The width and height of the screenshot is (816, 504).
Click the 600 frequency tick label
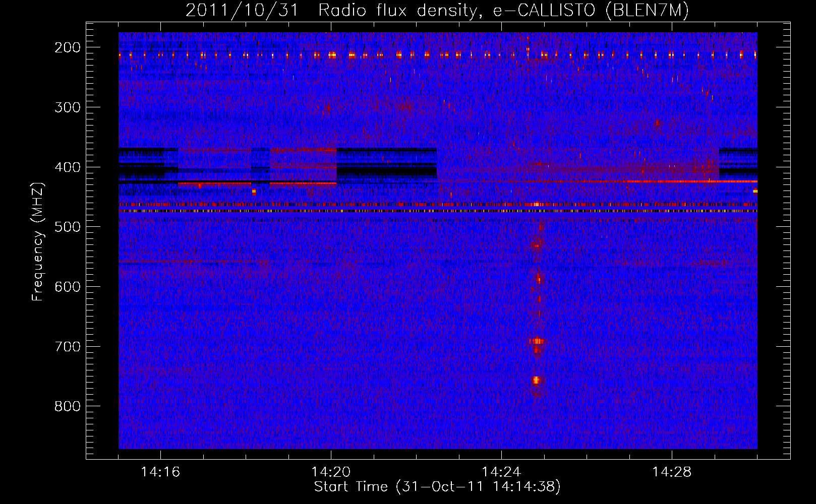(68, 287)
